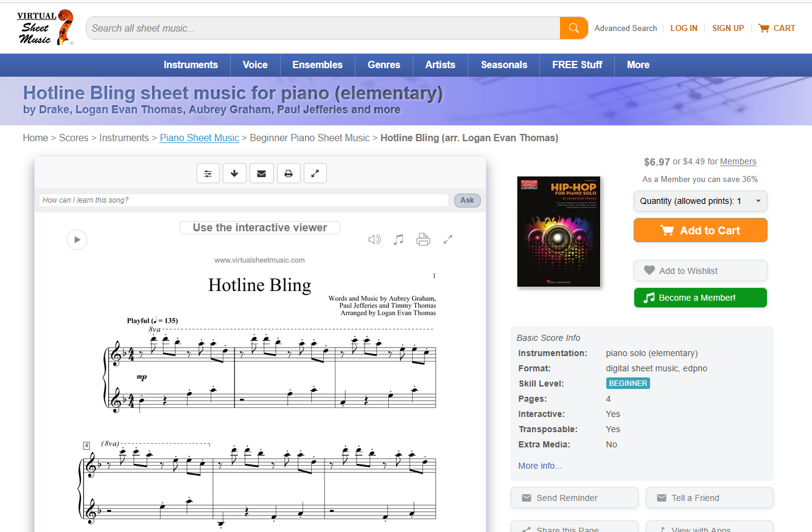Focus the Search all sheet music field
This screenshot has width=812, height=532.
pyautogui.click(x=323, y=28)
